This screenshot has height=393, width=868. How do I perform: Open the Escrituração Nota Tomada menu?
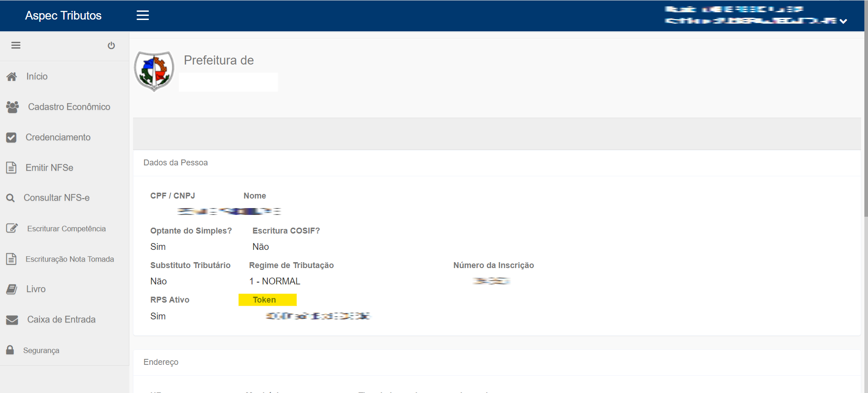point(69,259)
